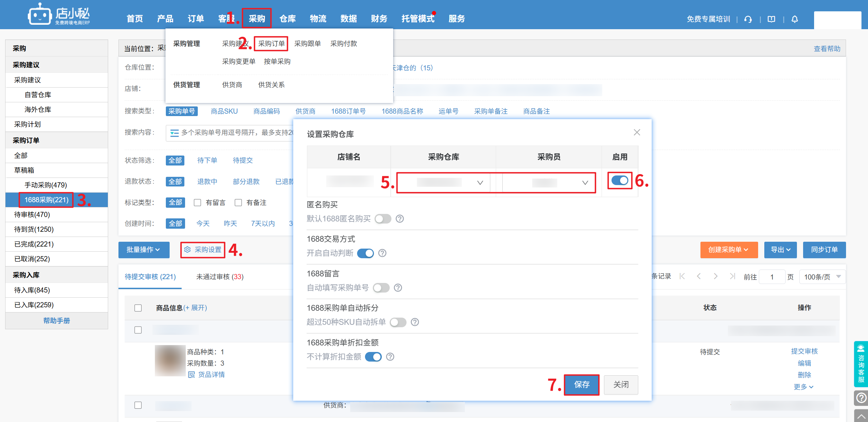The height and width of the screenshot is (422, 868).
Task: Check the 有留言 checkbox
Action: pyautogui.click(x=197, y=203)
